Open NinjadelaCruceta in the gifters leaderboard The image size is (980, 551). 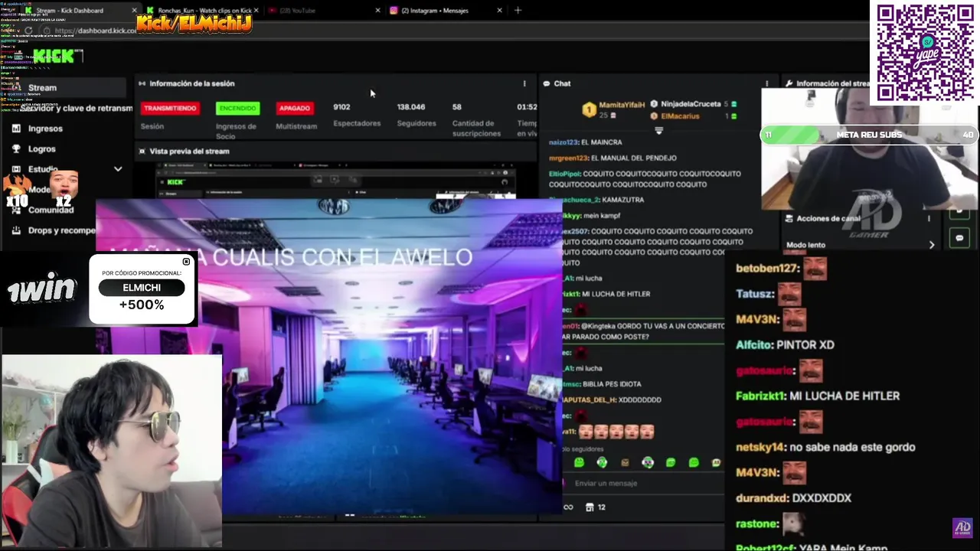pyautogui.click(x=691, y=104)
